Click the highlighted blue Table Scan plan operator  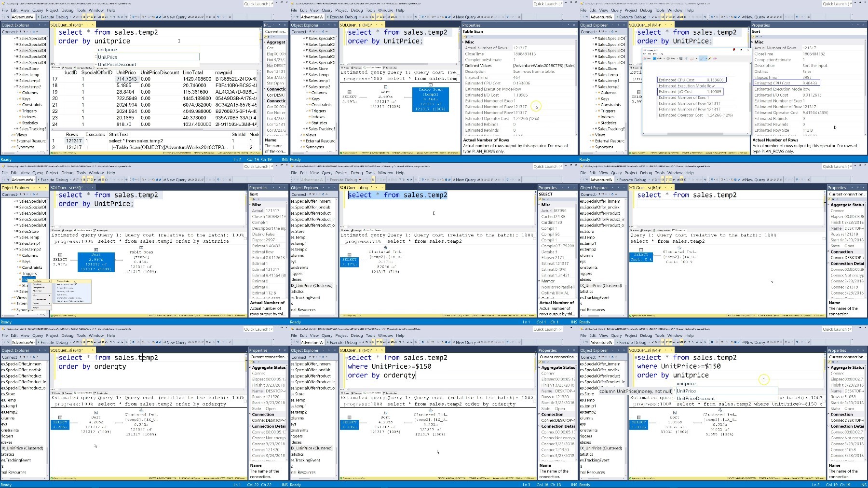coord(431,99)
